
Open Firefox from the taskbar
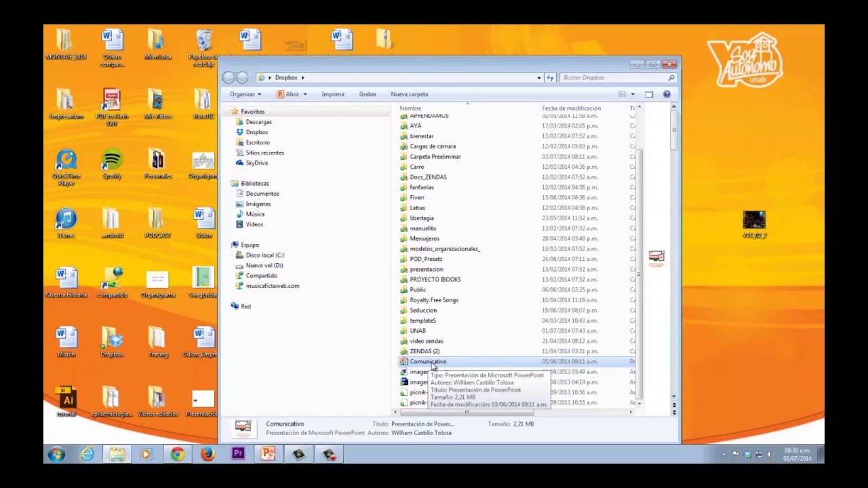point(208,454)
